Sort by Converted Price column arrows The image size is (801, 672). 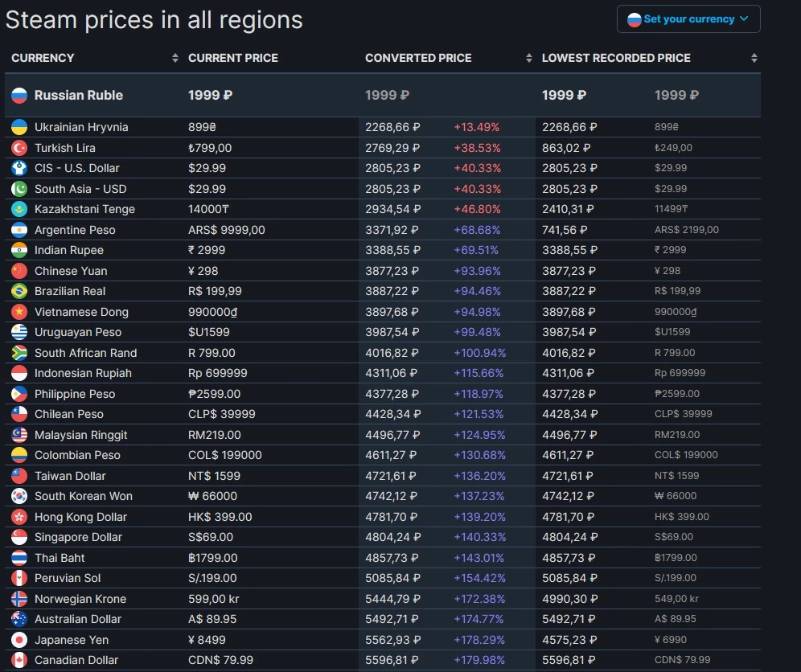528,58
